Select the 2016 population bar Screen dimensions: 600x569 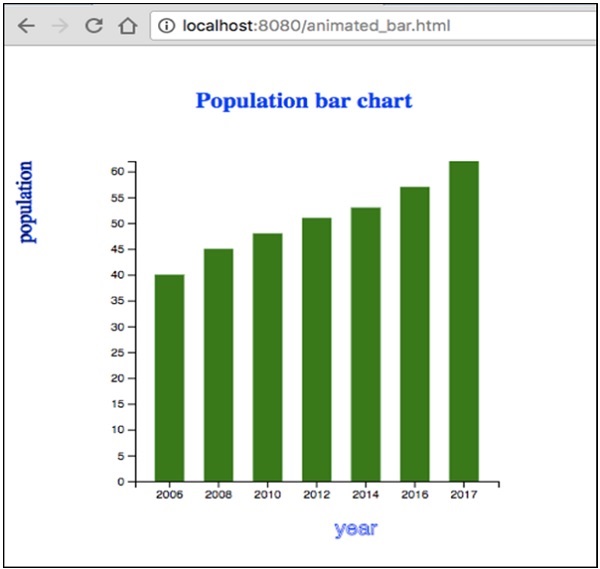pyautogui.click(x=414, y=333)
